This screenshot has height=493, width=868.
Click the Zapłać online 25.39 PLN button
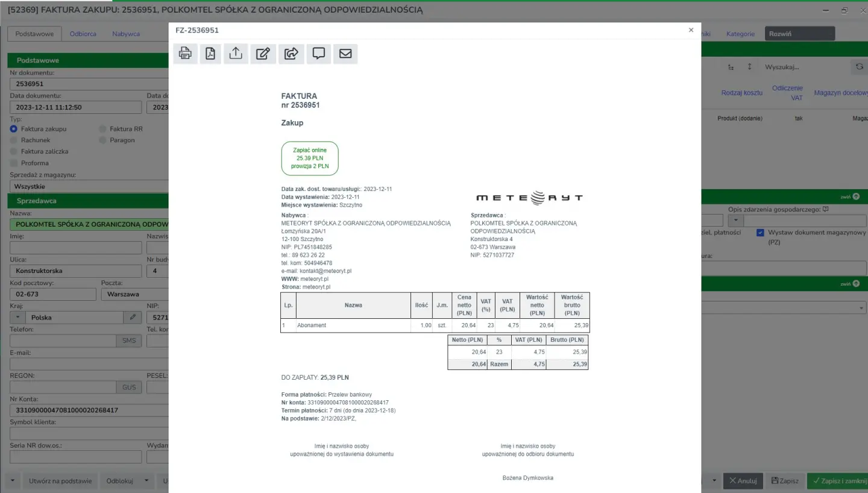coord(310,159)
